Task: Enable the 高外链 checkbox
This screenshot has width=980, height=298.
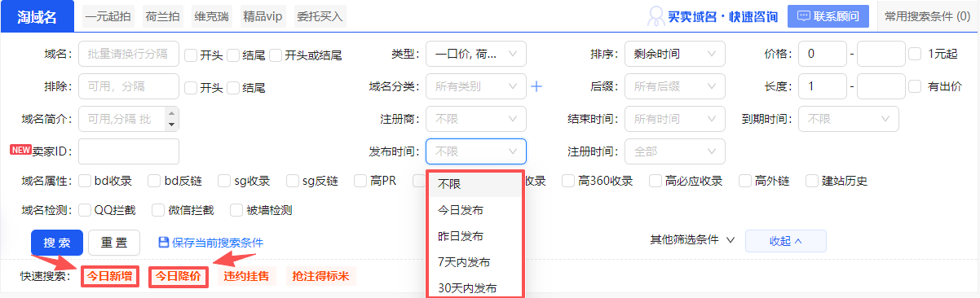Action: point(745,181)
